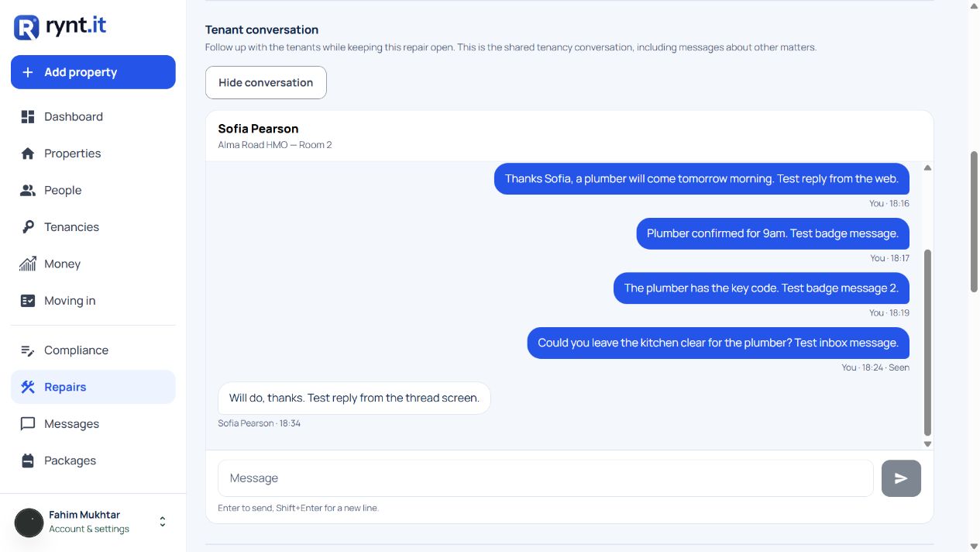Click the Compliance pencil-list icon

28,350
